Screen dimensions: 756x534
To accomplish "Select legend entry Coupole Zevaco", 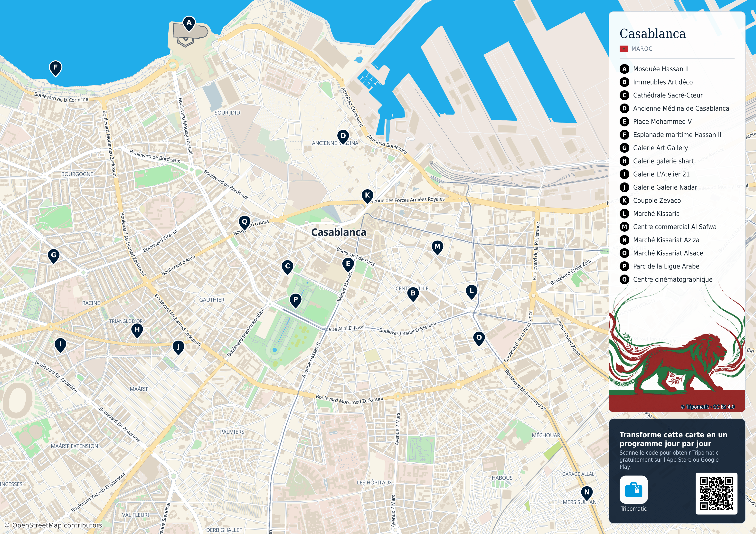I will tap(650, 201).
